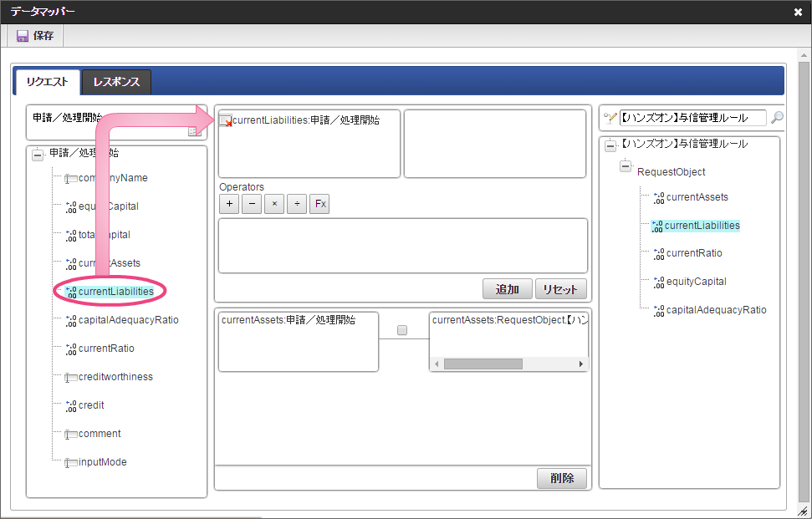
Task: Click the creditworthiness string type icon
Action: click(71, 378)
